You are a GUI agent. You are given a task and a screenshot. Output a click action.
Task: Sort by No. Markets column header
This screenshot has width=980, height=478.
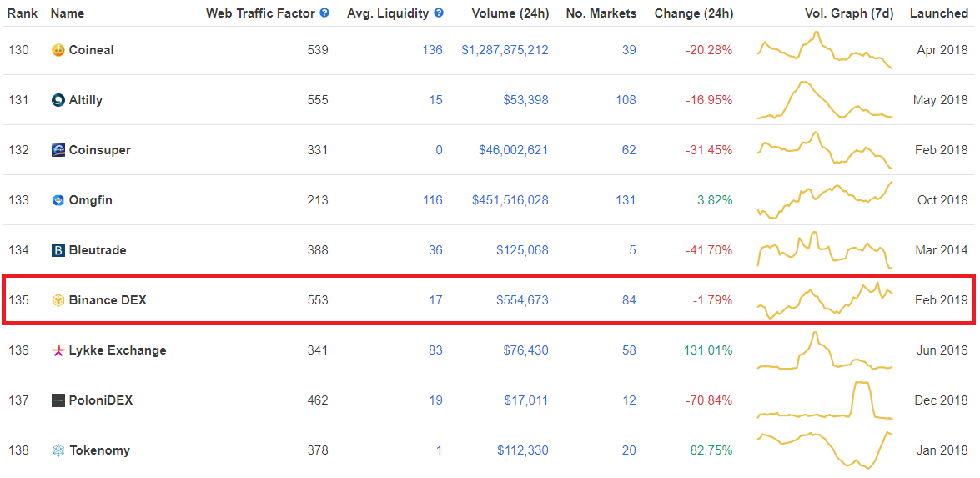pos(601,13)
